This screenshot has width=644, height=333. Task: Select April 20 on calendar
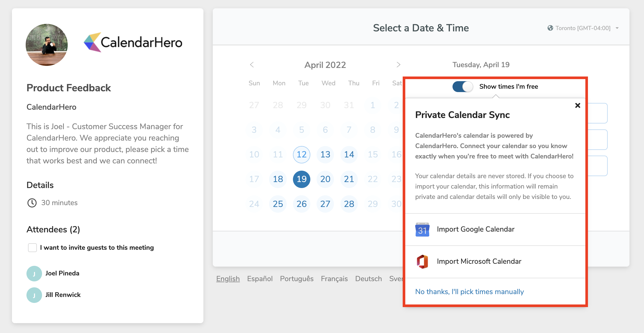click(325, 179)
